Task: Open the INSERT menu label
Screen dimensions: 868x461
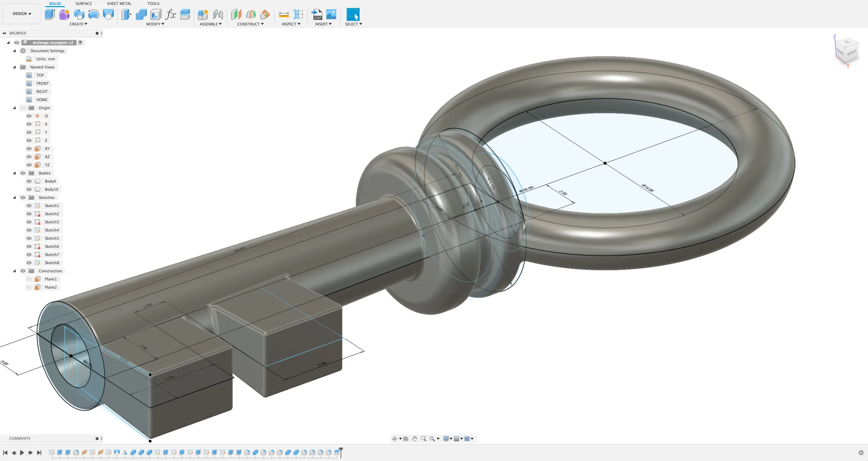Action: click(x=323, y=24)
